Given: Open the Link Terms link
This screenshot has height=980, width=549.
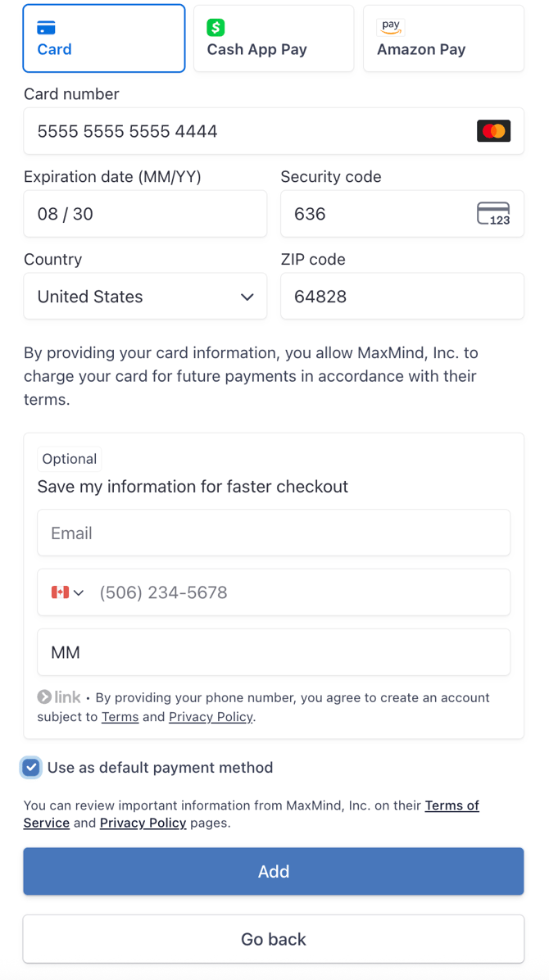Looking at the screenshot, I should pyautogui.click(x=120, y=717).
